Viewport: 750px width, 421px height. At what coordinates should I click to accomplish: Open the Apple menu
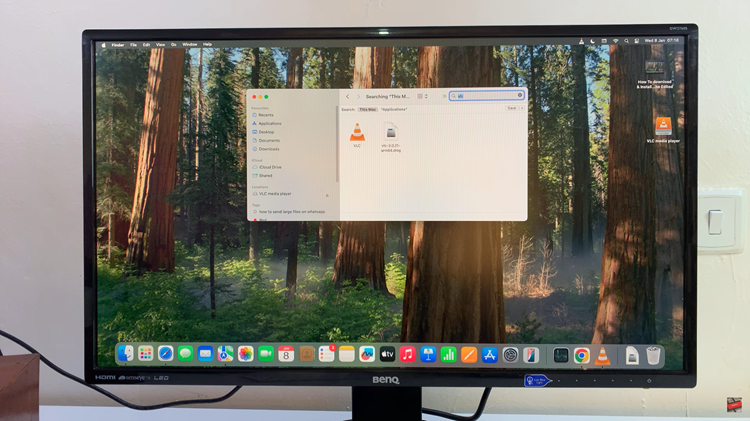(104, 45)
